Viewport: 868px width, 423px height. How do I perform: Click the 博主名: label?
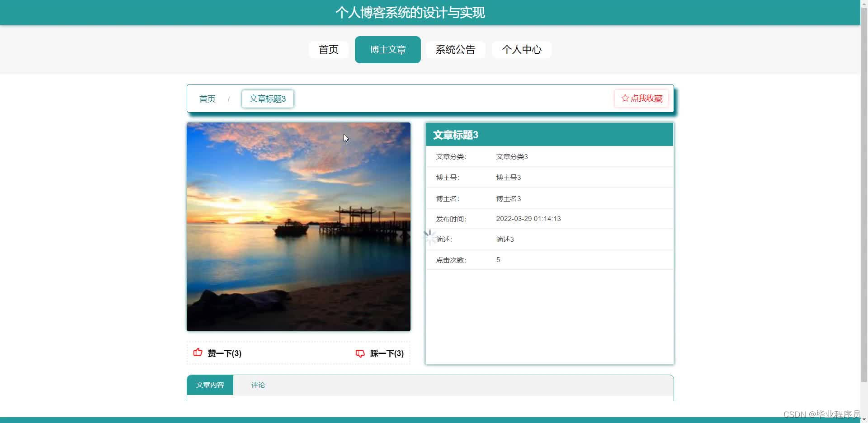pos(448,199)
